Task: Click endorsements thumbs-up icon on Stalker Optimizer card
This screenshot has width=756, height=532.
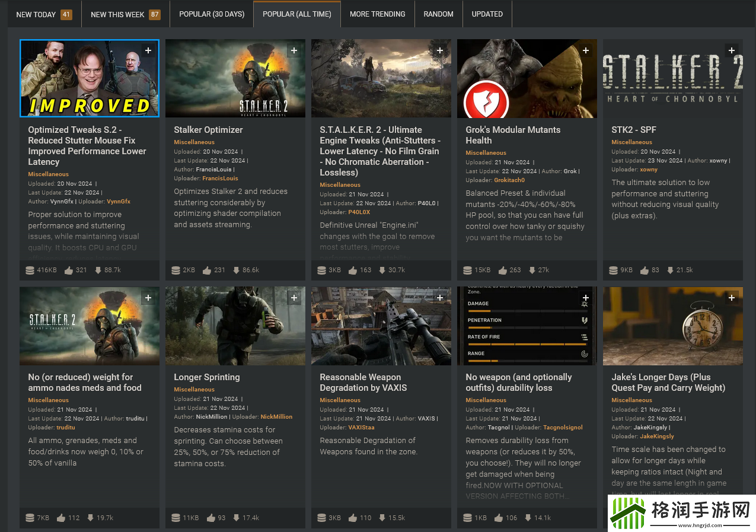Action: coord(207,270)
